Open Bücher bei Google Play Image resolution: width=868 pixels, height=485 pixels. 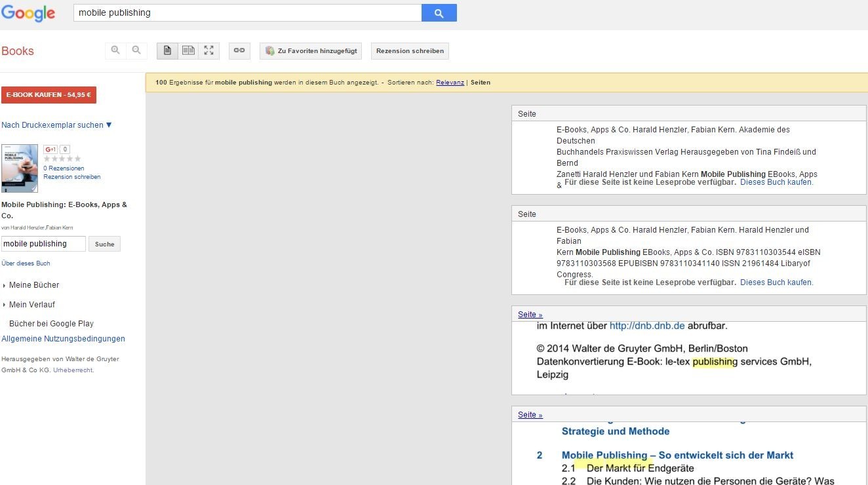[51, 324]
